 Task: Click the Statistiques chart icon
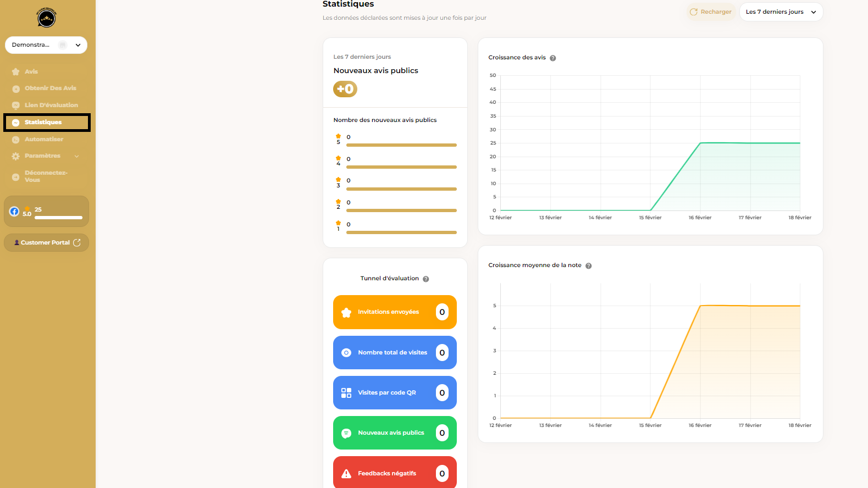click(x=16, y=123)
